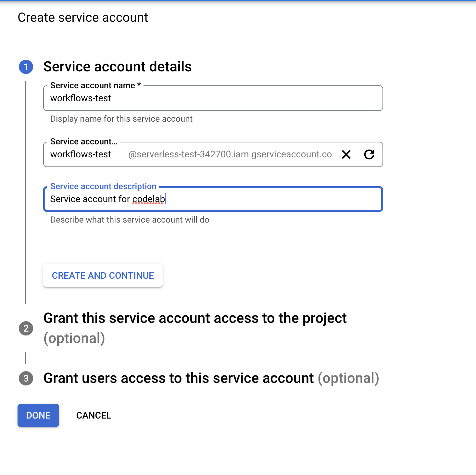Viewport: 476px width, 475px height.
Task: Click the step 3 numbered circle
Action: (26, 378)
